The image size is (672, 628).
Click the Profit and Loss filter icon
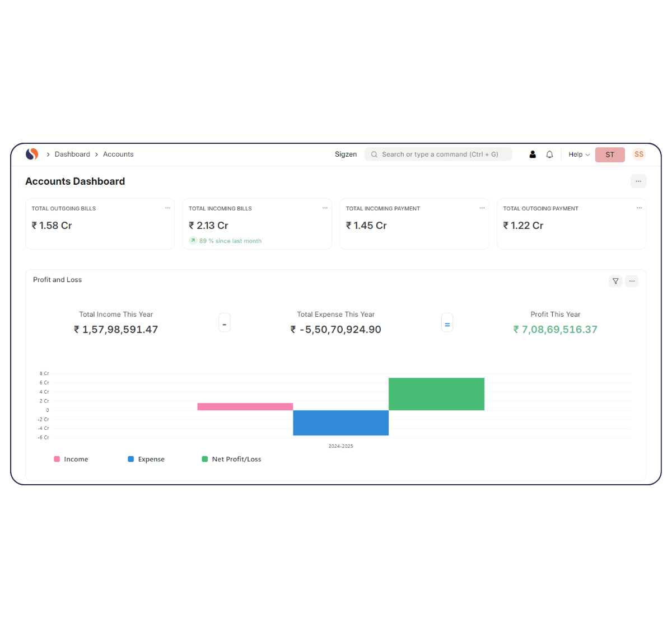point(615,281)
